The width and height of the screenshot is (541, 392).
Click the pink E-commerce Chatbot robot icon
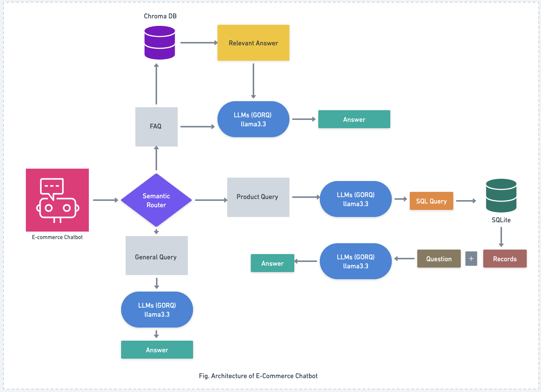(x=57, y=200)
